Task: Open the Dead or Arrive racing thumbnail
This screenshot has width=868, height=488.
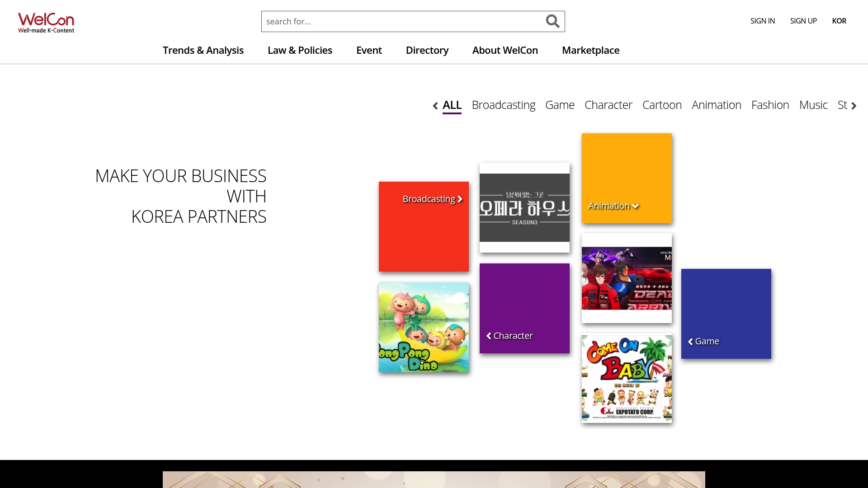Action: coord(627,278)
